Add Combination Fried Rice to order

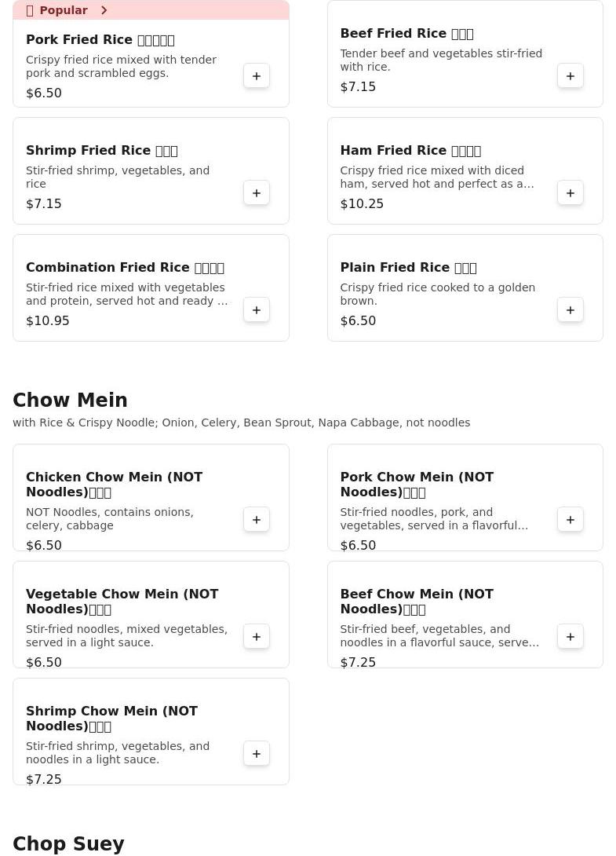[257, 310]
